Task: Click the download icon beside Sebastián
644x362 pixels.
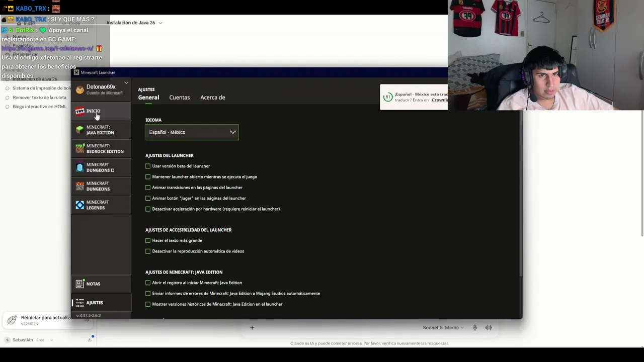Action: [90, 340]
